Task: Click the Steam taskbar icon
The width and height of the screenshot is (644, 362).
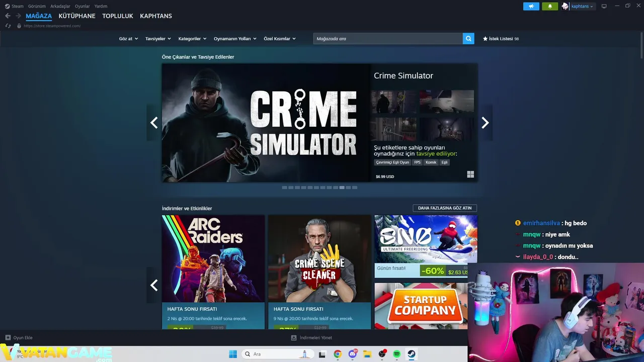Action: [411, 354]
